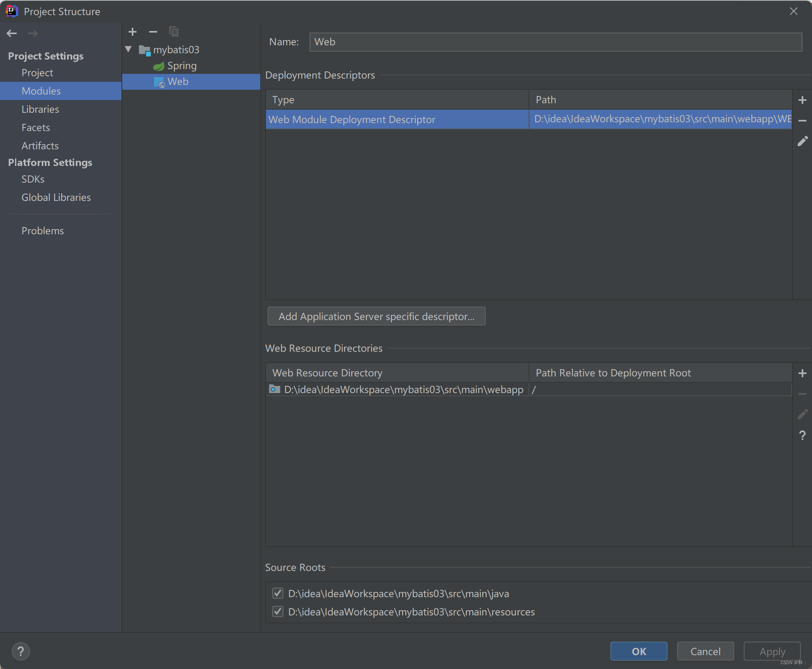The image size is (812, 669).
Task: Open the Project settings section
Action: coord(37,73)
